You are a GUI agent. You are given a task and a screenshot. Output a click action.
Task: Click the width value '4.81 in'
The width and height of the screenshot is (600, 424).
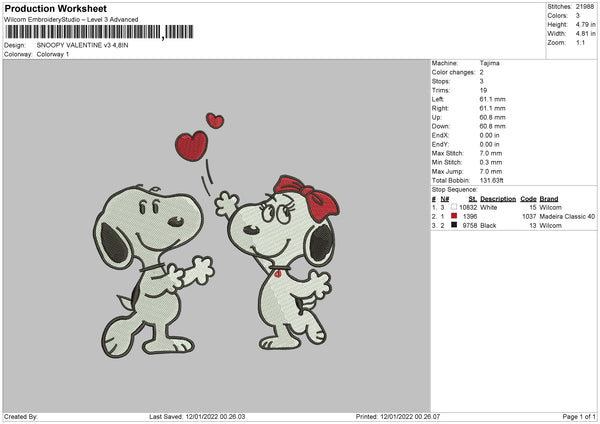click(585, 34)
